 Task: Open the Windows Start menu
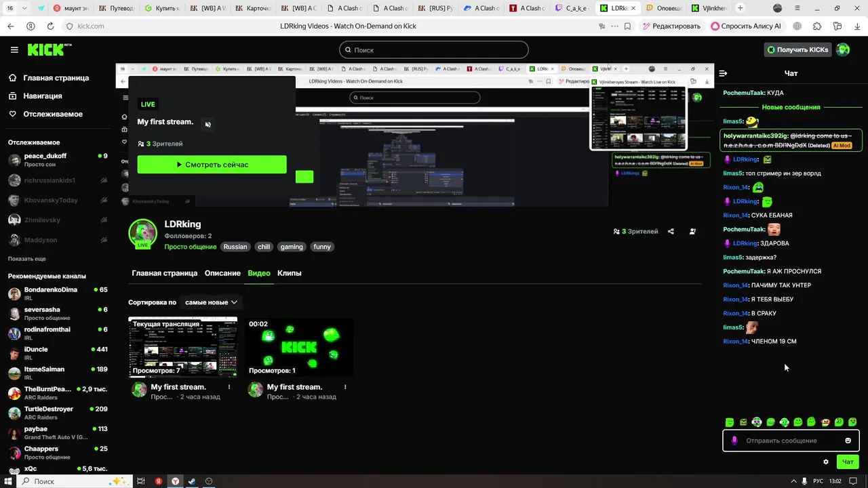tap(8, 481)
